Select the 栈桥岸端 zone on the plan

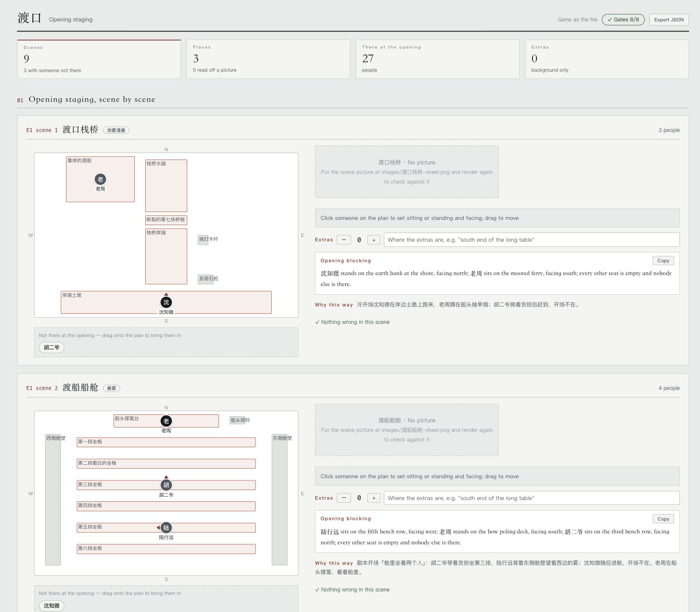(x=166, y=256)
